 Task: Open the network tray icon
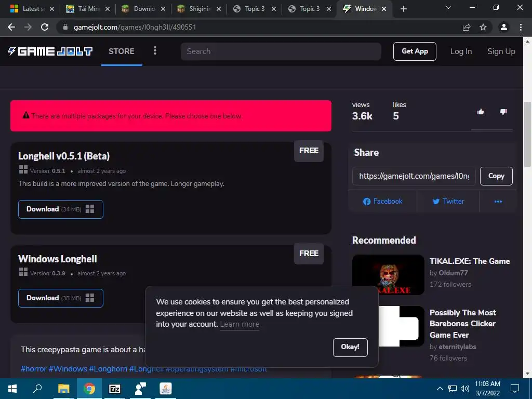(453, 389)
